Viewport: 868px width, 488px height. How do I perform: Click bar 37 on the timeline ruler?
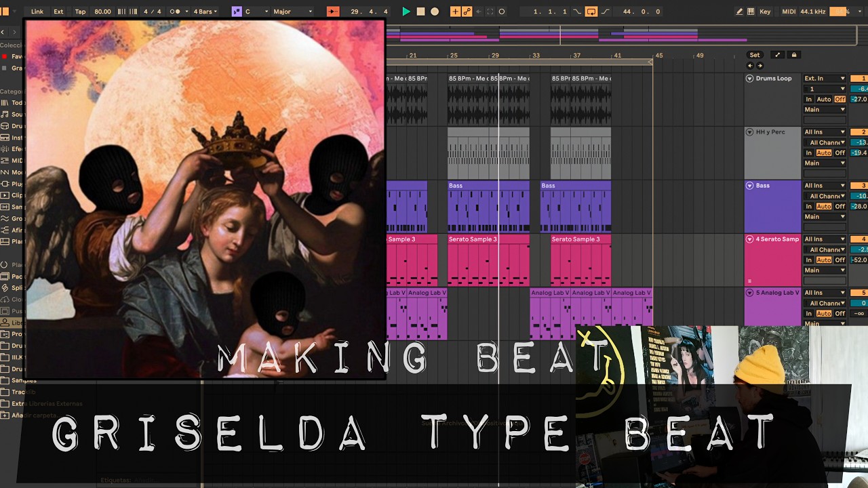click(x=576, y=56)
